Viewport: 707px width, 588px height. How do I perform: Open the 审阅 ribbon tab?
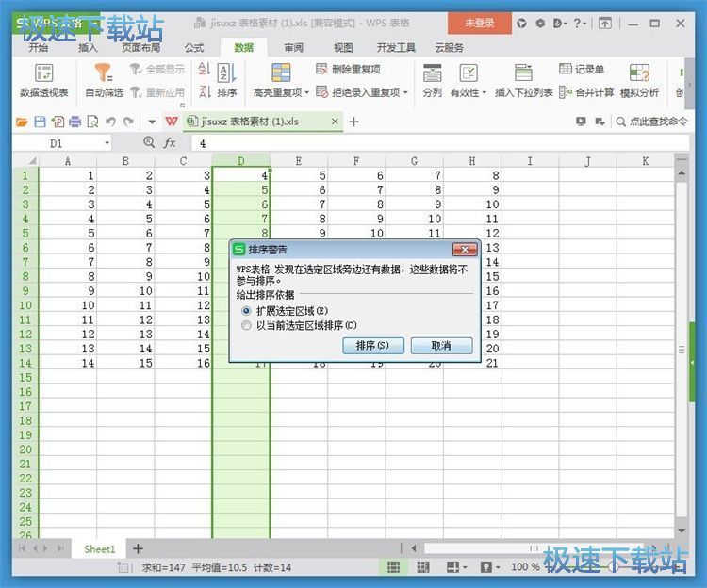pos(293,47)
